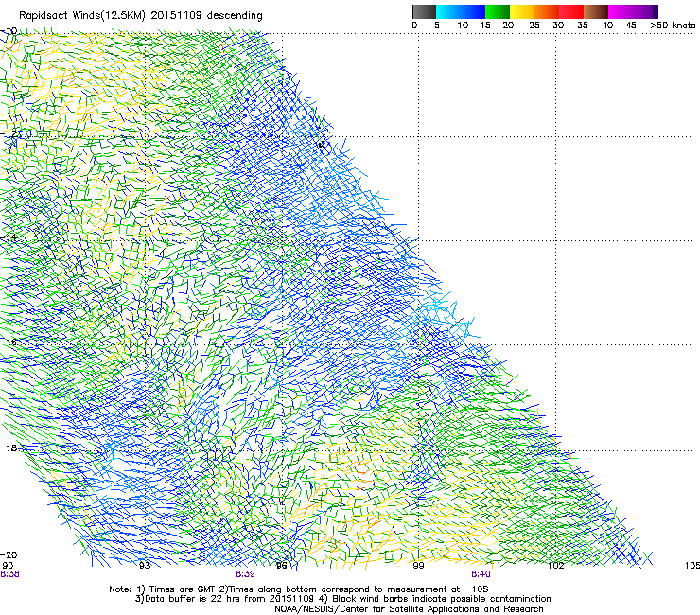The width and height of the screenshot is (700, 615).
Task: Click the '93' longitude axis label
Action: tap(145, 566)
